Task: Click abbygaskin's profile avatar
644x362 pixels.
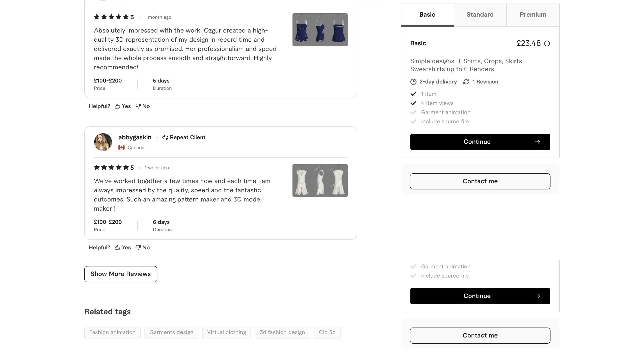Action: pyautogui.click(x=103, y=142)
